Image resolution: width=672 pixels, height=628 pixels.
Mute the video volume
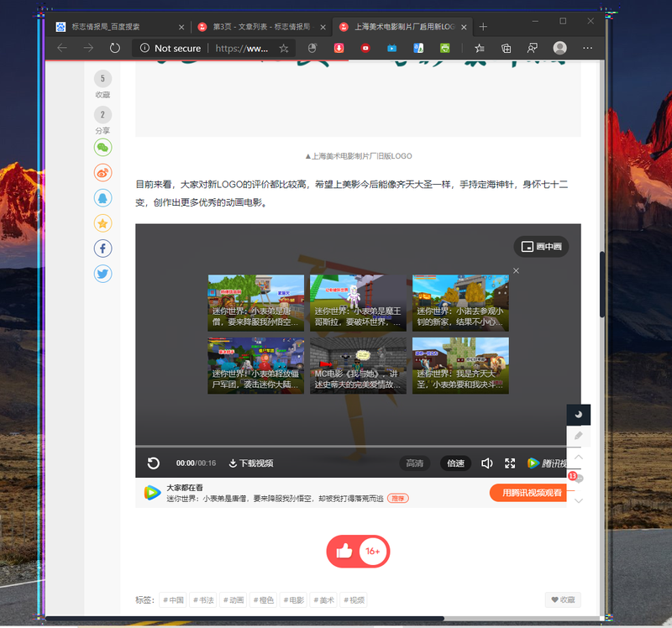(x=487, y=463)
